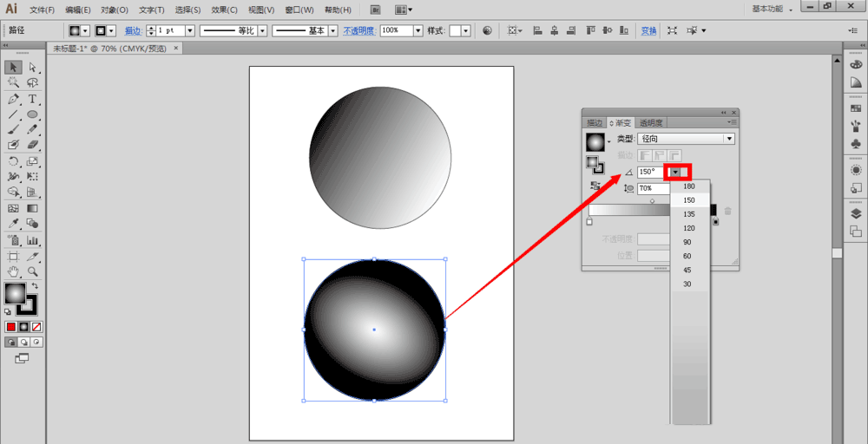Open the 基本 brush definition dropdown
Image resolution: width=868 pixels, height=444 pixels.
[x=332, y=31]
